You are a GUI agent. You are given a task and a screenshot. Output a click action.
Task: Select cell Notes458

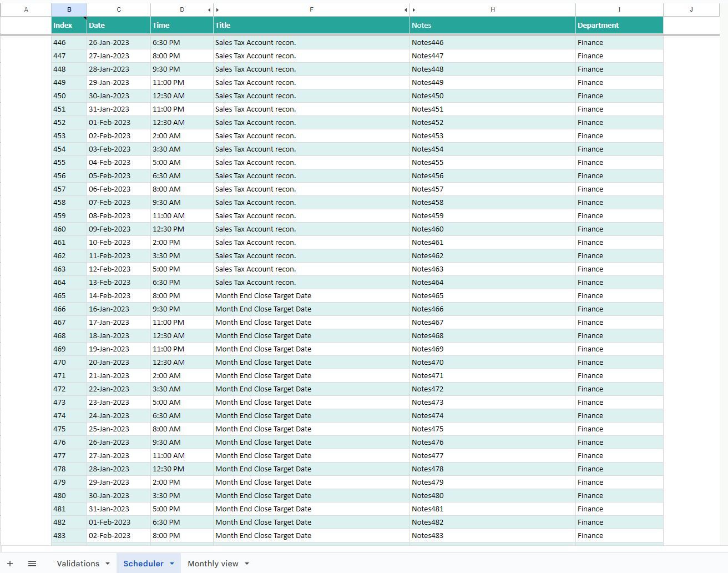(493, 203)
